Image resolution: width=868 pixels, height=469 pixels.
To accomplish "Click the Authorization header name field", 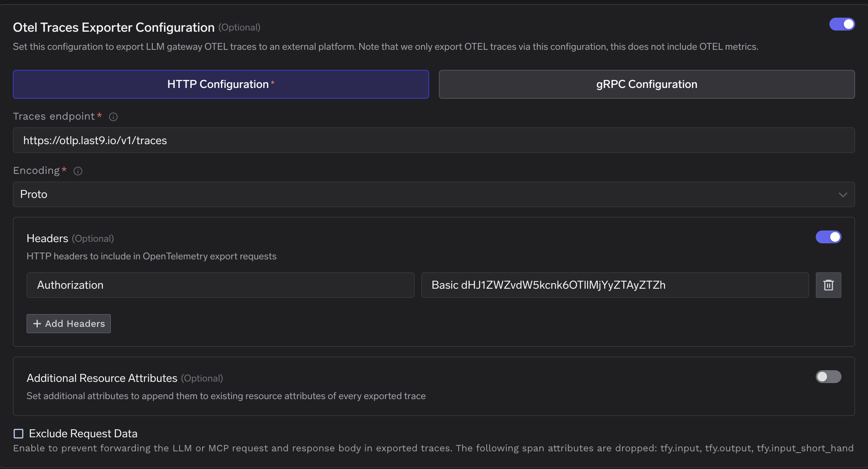I will point(220,285).
